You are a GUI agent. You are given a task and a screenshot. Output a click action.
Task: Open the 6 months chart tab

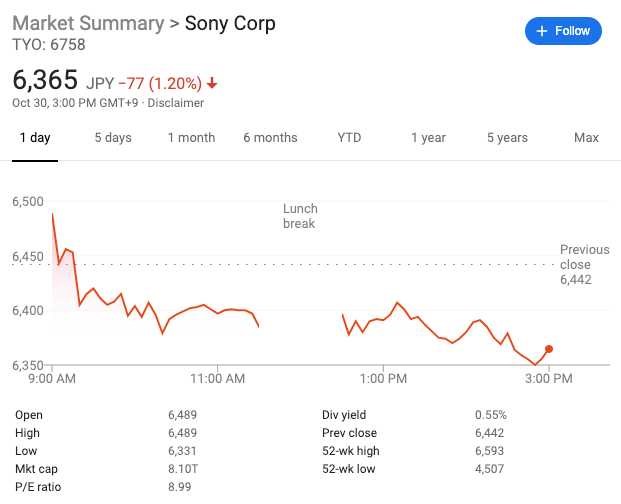pos(270,138)
